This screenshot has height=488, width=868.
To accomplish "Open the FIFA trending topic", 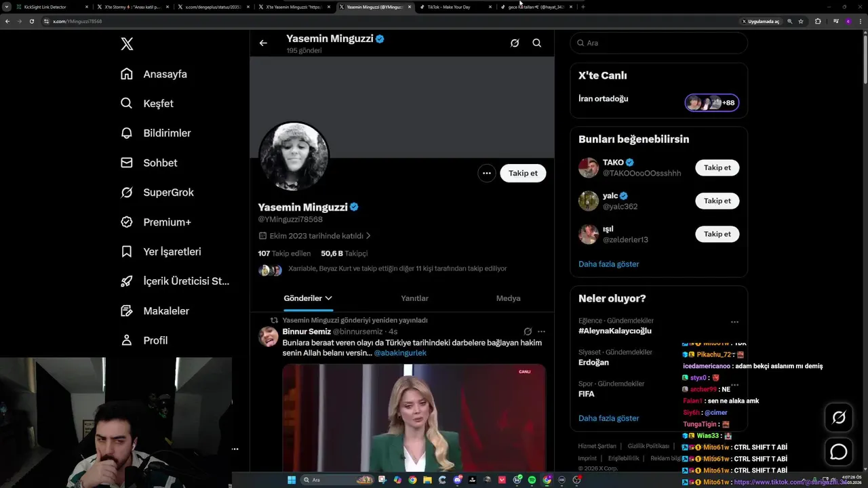I will (x=586, y=393).
